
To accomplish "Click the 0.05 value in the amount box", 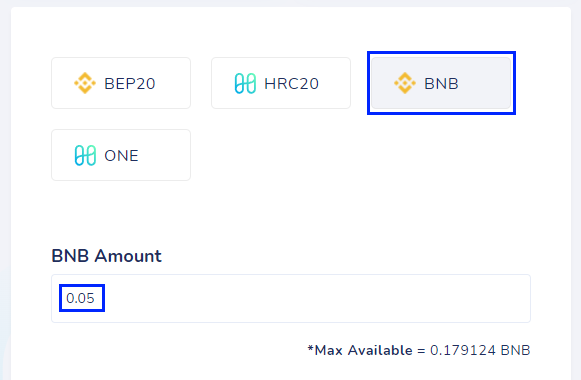I will tap(80, 298).
